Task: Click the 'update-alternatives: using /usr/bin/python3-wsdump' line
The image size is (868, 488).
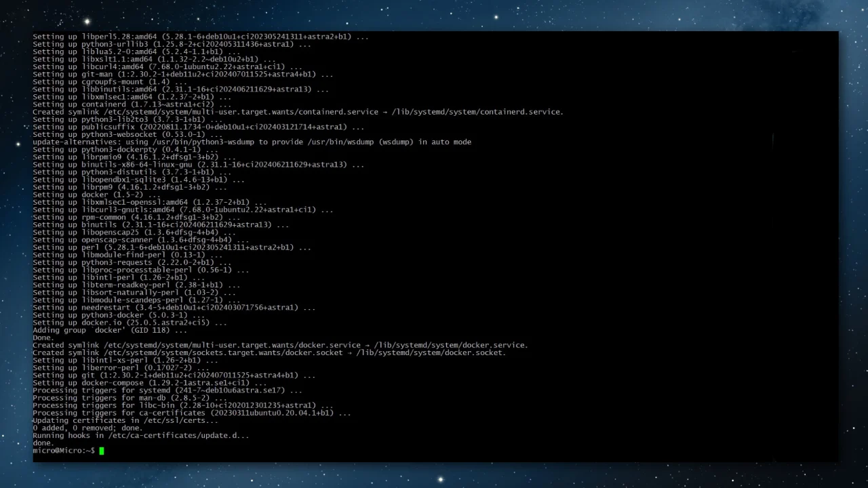Action: click(252, 142)
